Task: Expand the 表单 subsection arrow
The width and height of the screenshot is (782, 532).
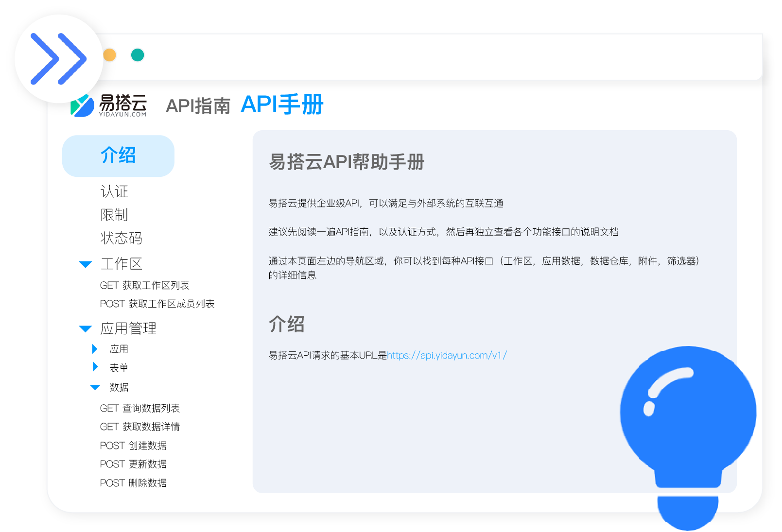Action: pyautogui.click(x=95, y=367)
